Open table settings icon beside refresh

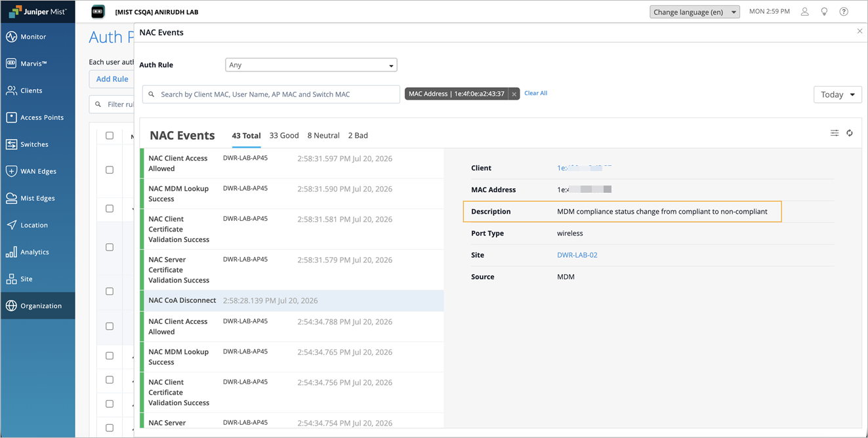tap(835, 133)
